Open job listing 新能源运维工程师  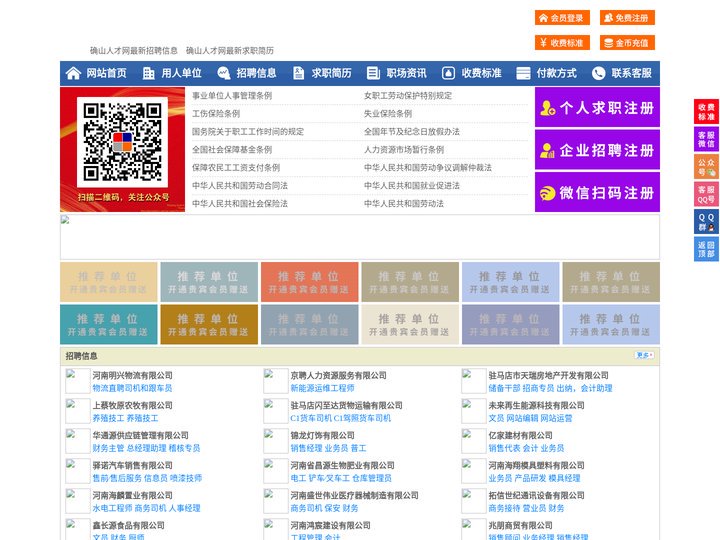pos(322,388)
